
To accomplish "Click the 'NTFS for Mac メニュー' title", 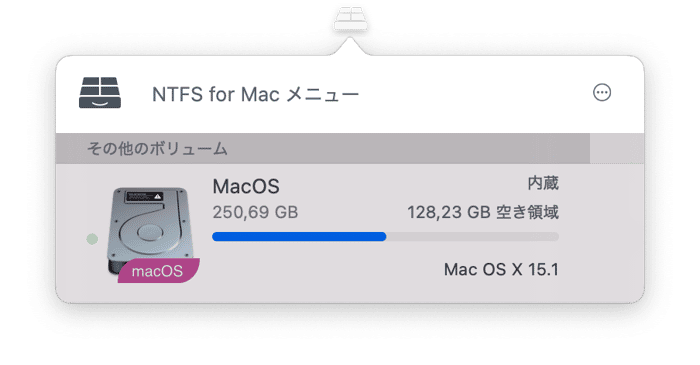I will 255,95.
